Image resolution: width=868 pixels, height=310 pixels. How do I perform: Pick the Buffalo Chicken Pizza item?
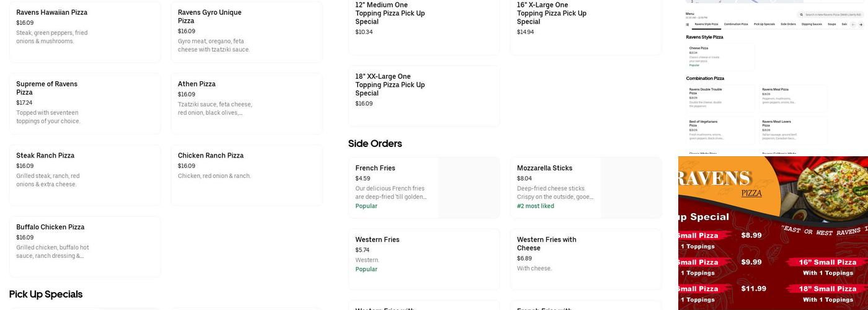85,246
